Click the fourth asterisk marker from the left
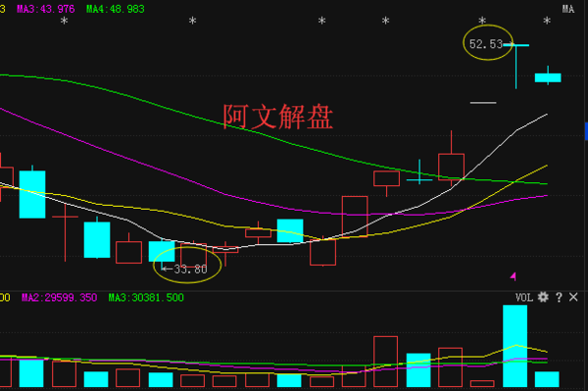The image size is (588, 391). point(385,21)
